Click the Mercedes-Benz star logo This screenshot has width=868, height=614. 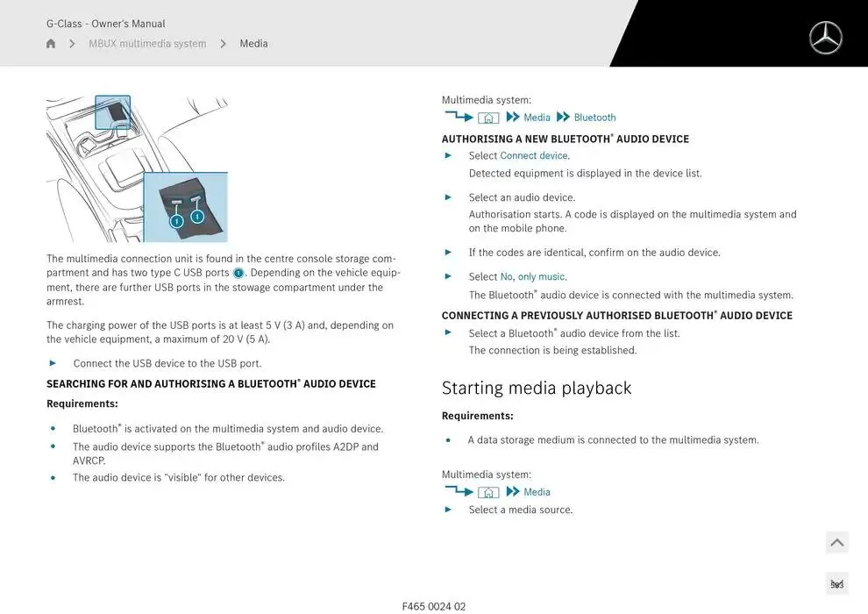(825, 39)
